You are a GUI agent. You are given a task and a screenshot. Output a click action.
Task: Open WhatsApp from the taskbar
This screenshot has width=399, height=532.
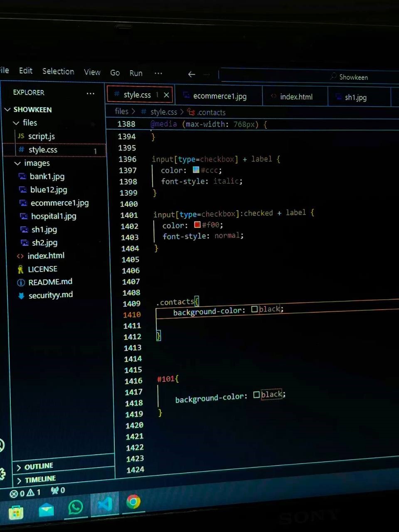tap(76, 507)
